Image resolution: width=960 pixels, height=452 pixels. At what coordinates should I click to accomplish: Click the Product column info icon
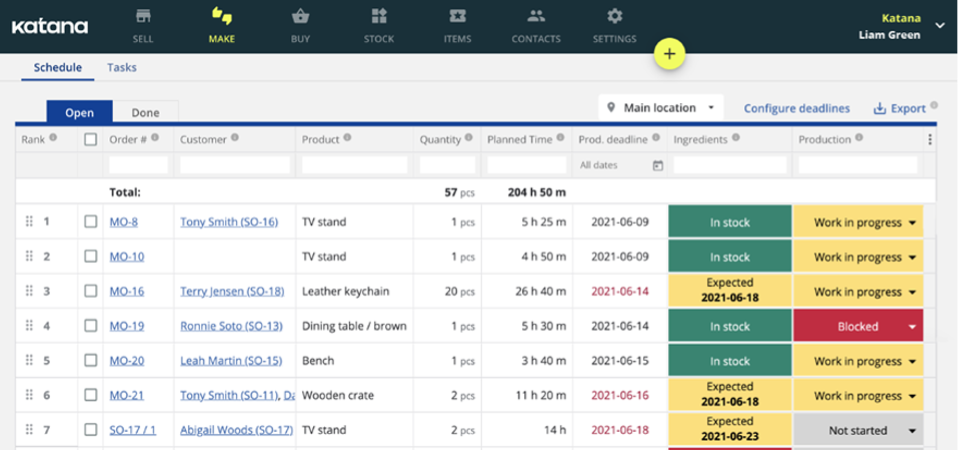tap(347, 138)
